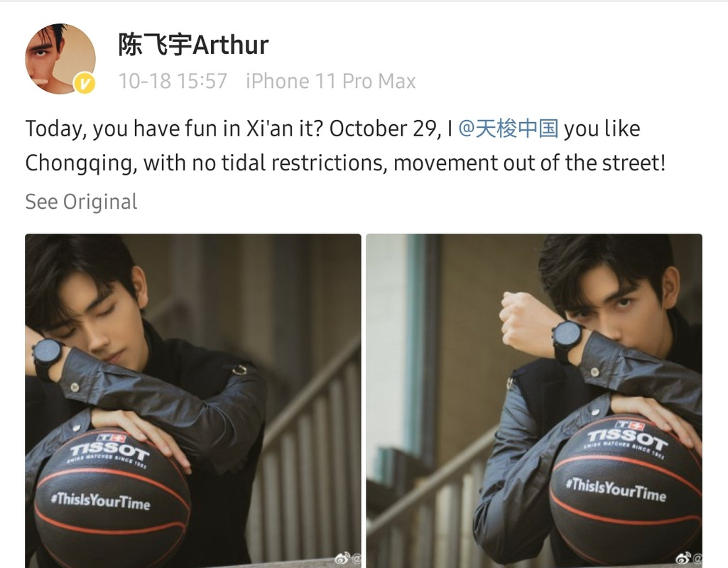Tap #ThisIsYourTime text on right ball

click(616, 490)
